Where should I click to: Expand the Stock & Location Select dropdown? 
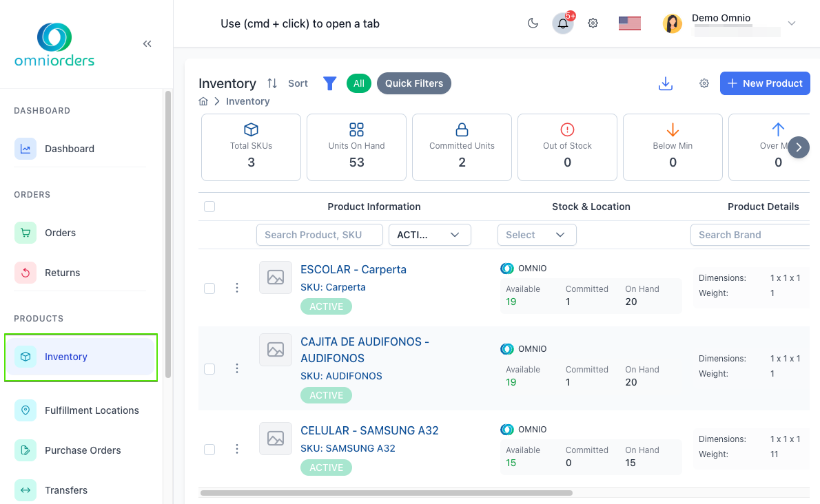(x=536, y=235)
